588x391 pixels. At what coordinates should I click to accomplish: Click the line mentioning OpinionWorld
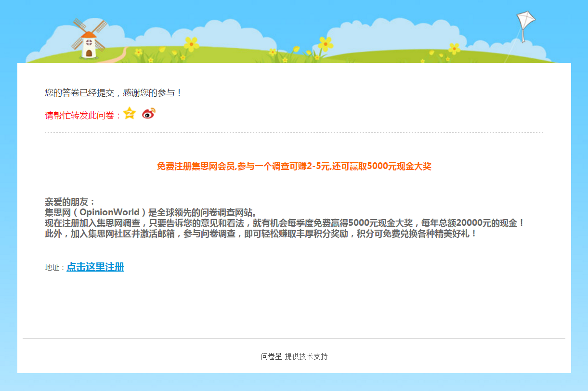click(152, 212)
